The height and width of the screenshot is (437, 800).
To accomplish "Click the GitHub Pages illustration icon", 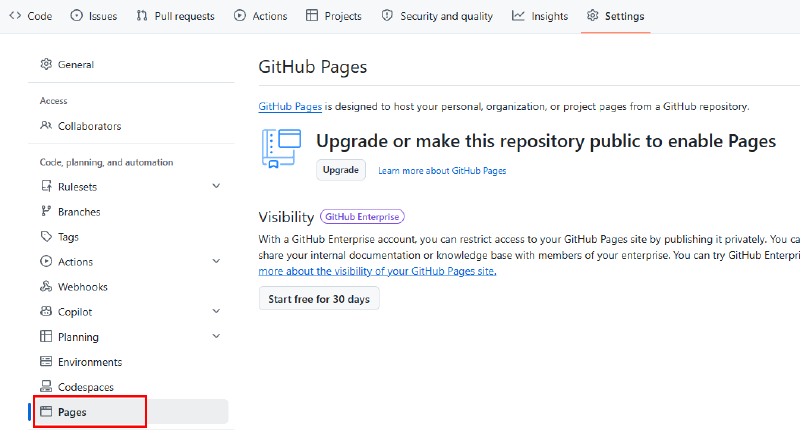I will click(281, 148).
